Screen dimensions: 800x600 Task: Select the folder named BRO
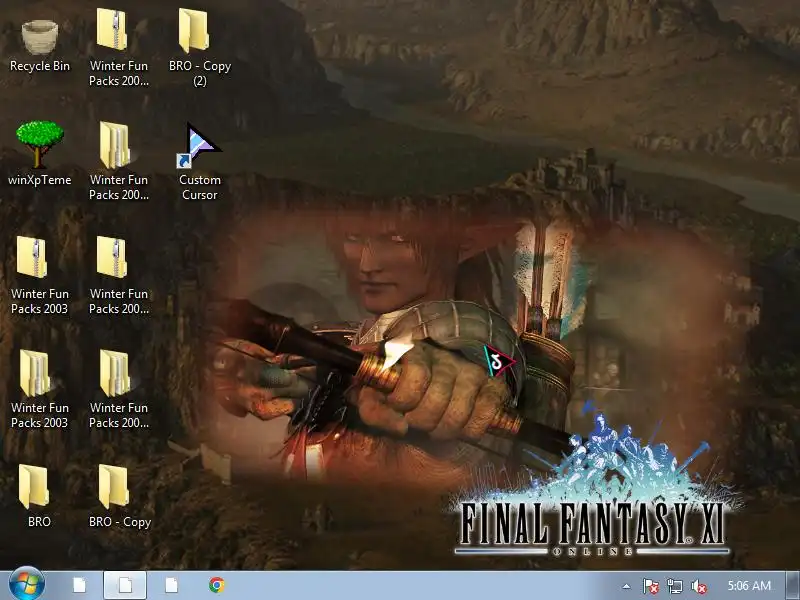click(39, 495)
